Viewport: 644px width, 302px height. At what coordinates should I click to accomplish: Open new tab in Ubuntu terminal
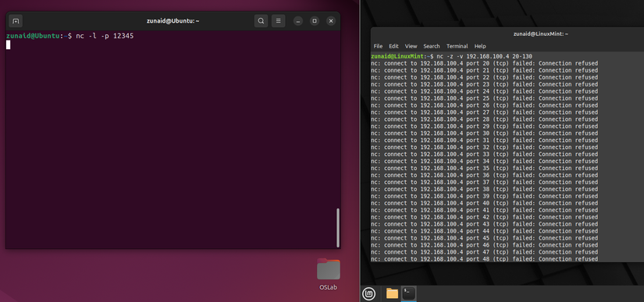(16, 21)
